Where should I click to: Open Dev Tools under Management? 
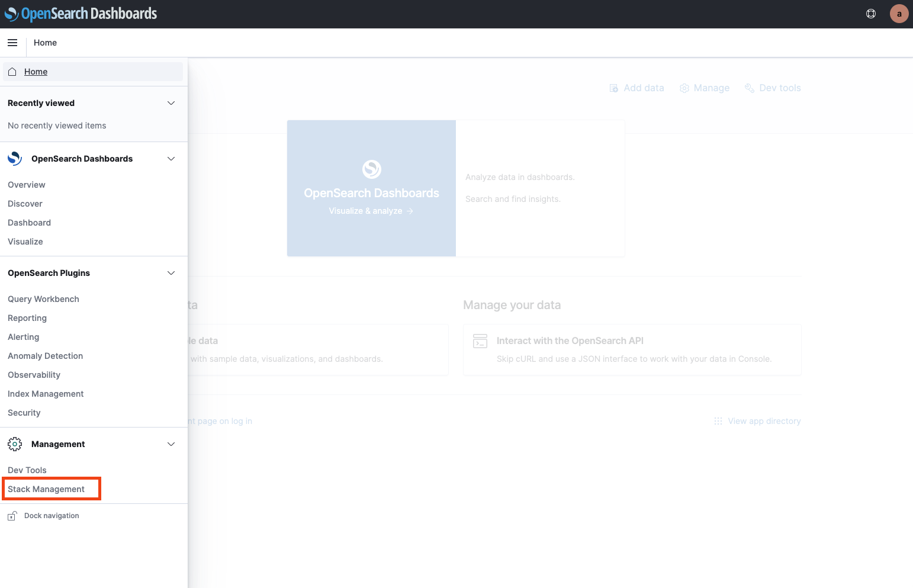pos(27,470)
